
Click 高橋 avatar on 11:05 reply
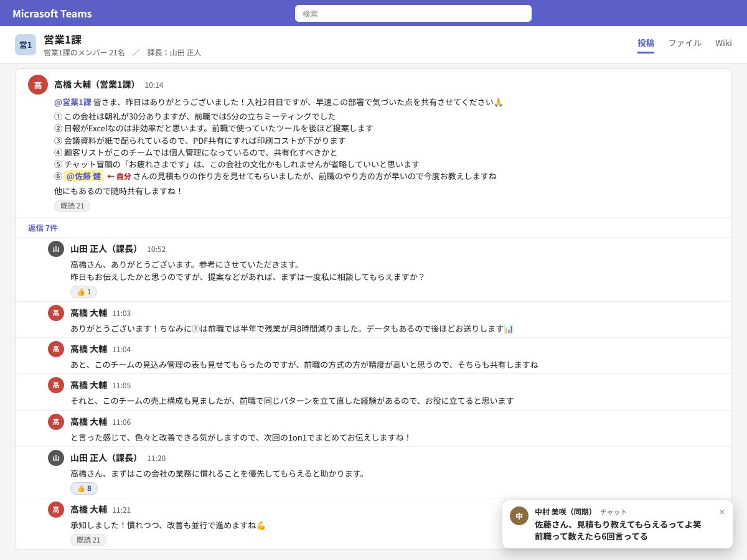click(56, 385)
